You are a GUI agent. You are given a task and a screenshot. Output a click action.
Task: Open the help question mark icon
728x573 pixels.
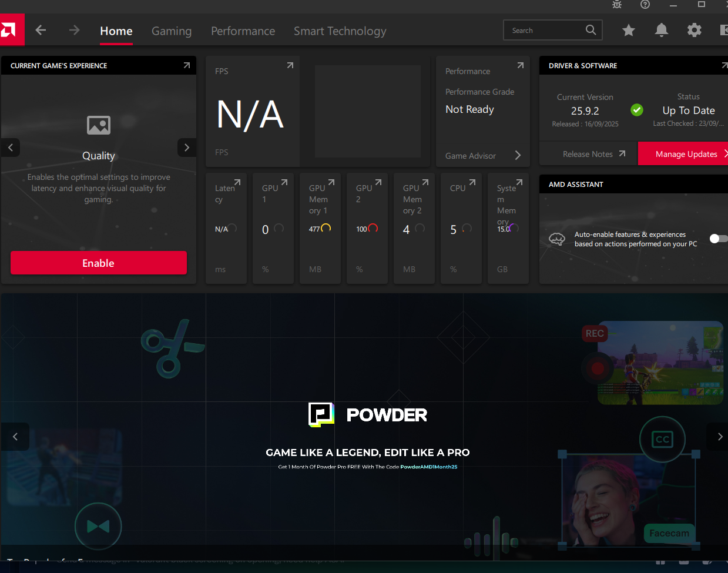[x=645, y=4]
